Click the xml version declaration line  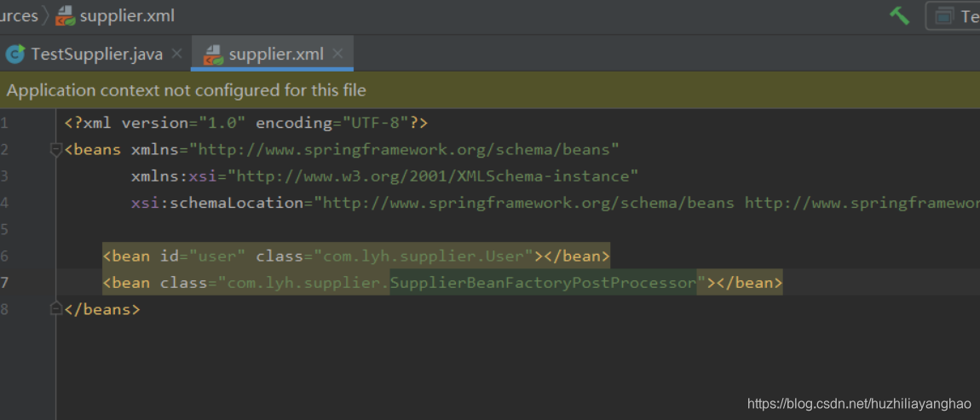(246, 123)
